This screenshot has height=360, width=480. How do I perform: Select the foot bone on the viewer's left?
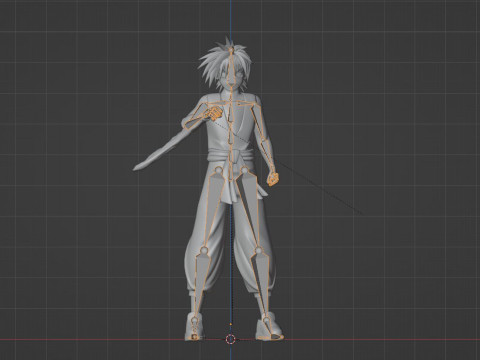[195, 328]
